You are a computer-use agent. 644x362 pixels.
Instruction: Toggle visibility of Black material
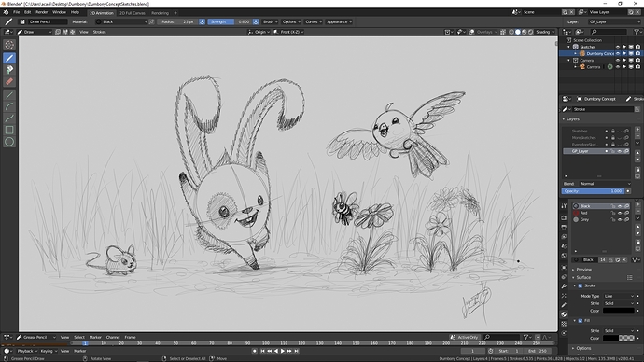click(x=620, y=206)
